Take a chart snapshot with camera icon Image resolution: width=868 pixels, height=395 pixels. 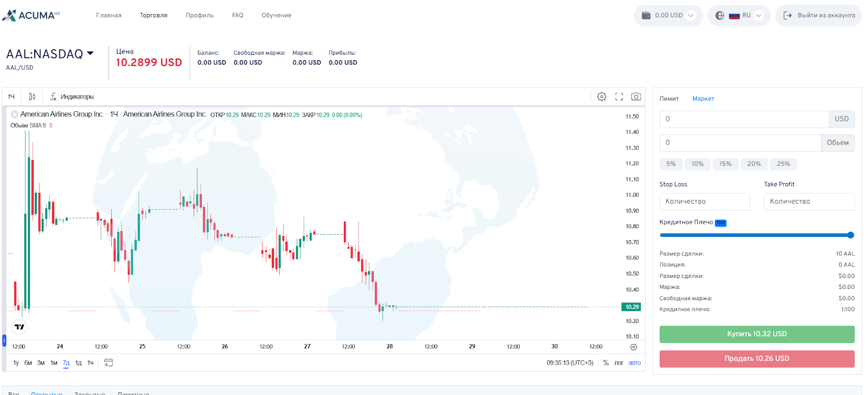pyautogui.click(x=636, y=96)
